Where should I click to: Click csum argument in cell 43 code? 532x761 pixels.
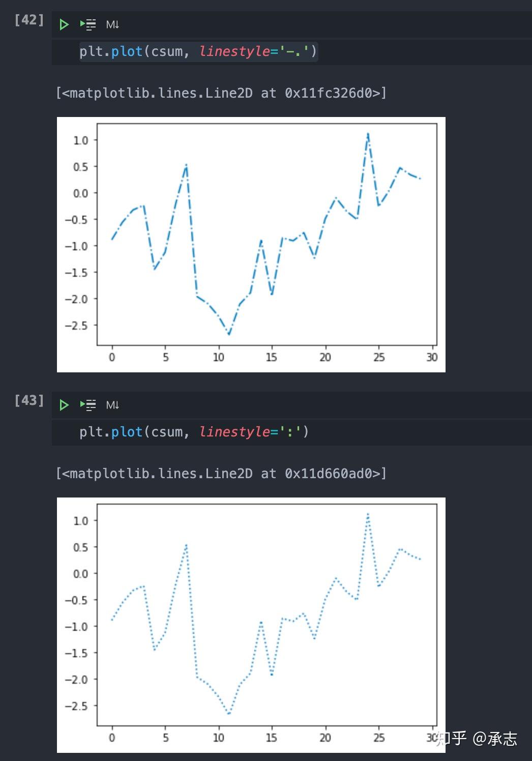167,432
